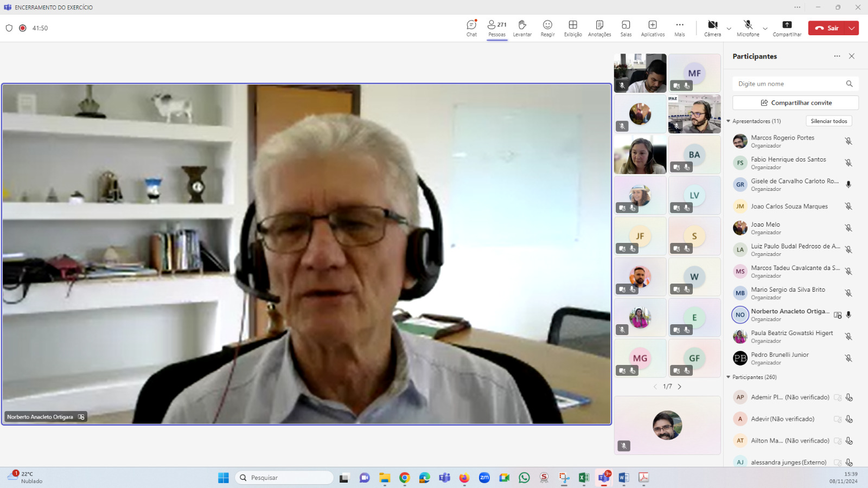
Task: Open the Anotações notes icon
Action: [x=599, y=28]
